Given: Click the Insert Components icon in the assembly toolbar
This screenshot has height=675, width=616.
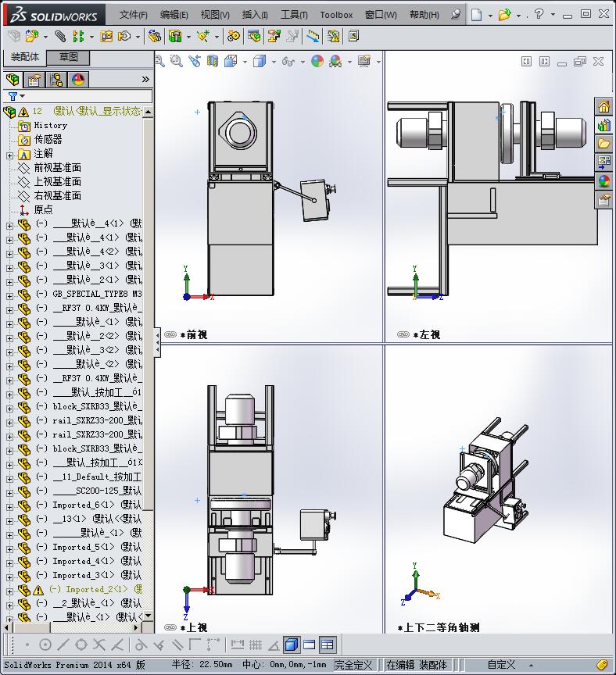Looking at the screenshot, I should 32,36.
